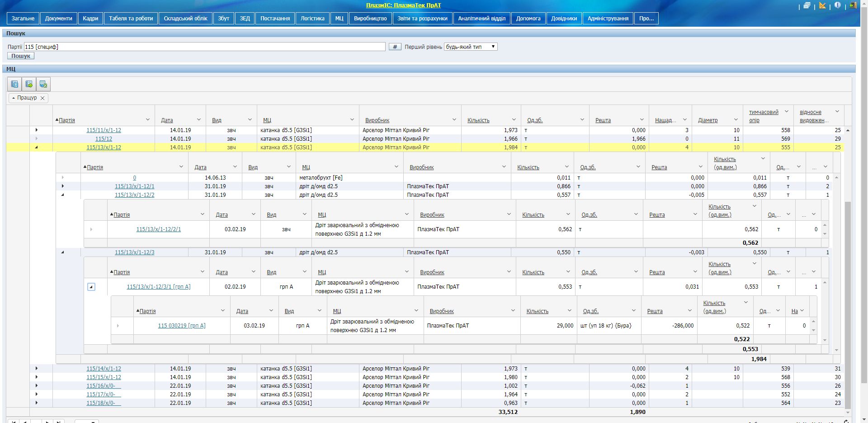Open the info bubble icon
Image resolution: width=868 pixels, height=423 pixels.
coord(838,5)
